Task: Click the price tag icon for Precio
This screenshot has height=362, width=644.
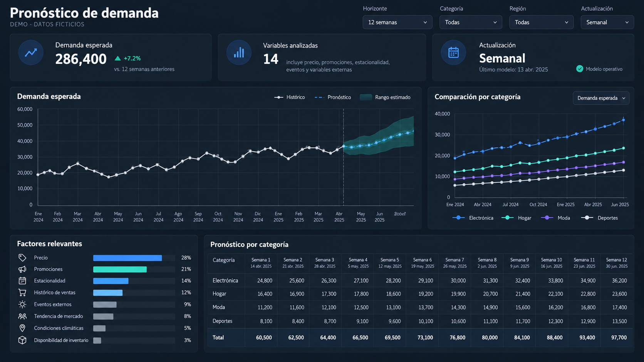Action: (22, 258)
